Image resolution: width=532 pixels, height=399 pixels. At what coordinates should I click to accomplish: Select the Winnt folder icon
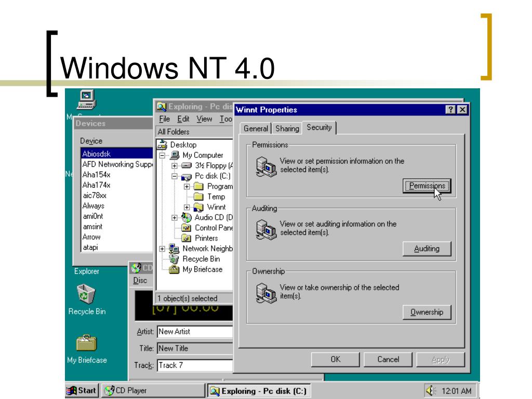pos(198,207)
